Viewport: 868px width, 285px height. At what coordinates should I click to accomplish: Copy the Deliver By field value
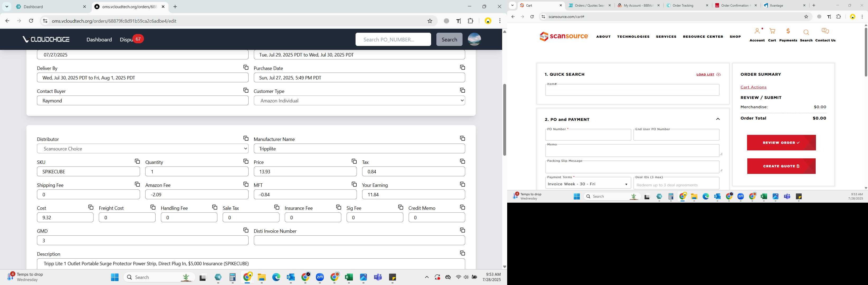(x=246, y=68)
